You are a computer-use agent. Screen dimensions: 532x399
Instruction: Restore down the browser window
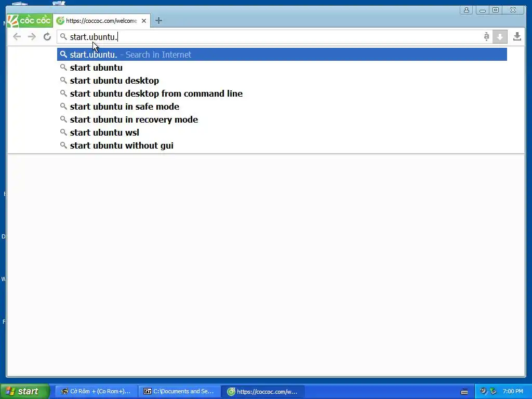coord(496,10)
